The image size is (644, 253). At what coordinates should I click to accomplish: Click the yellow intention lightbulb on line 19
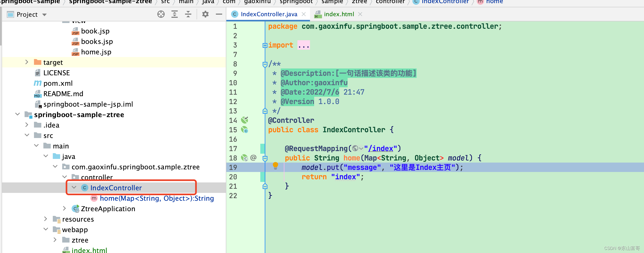click(x=275, y=166)
